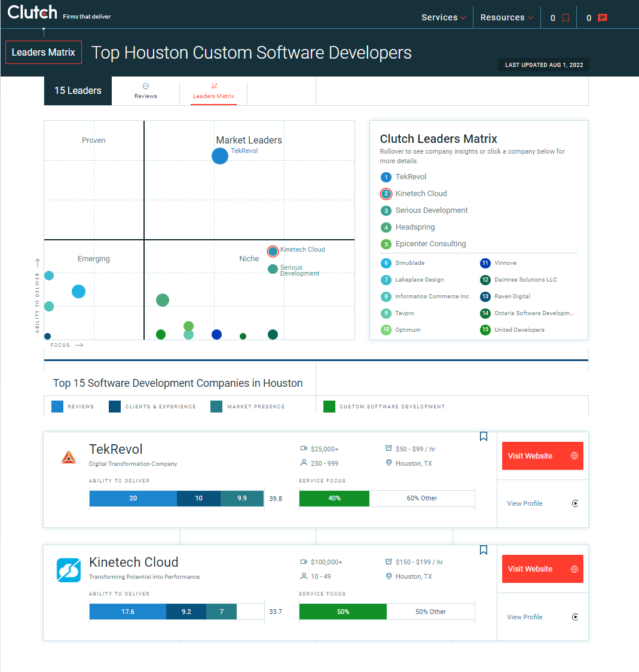Click the Kinetech Cloud company logo
The width and height of the screenshot is (639, 672).
coord(69,570)
